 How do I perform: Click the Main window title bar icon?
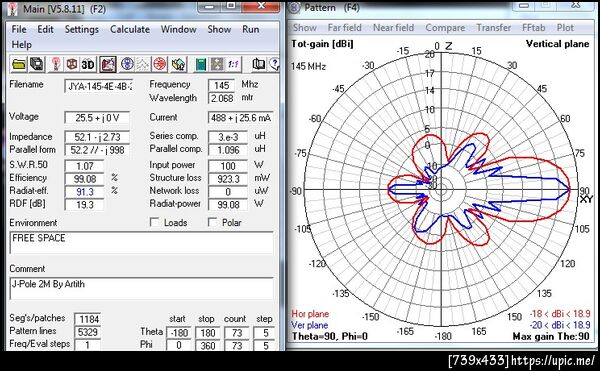point(13,9)
